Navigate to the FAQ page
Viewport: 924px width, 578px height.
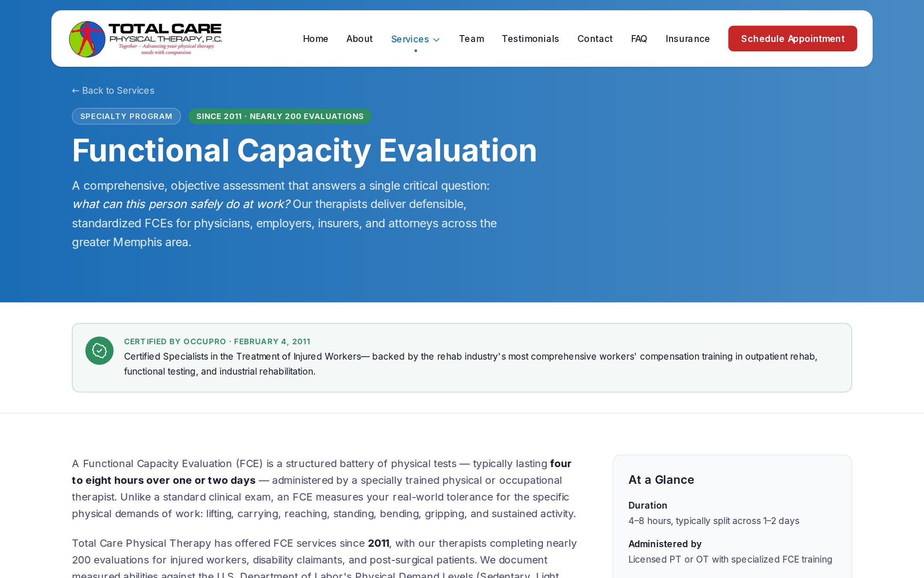[639, 39]
